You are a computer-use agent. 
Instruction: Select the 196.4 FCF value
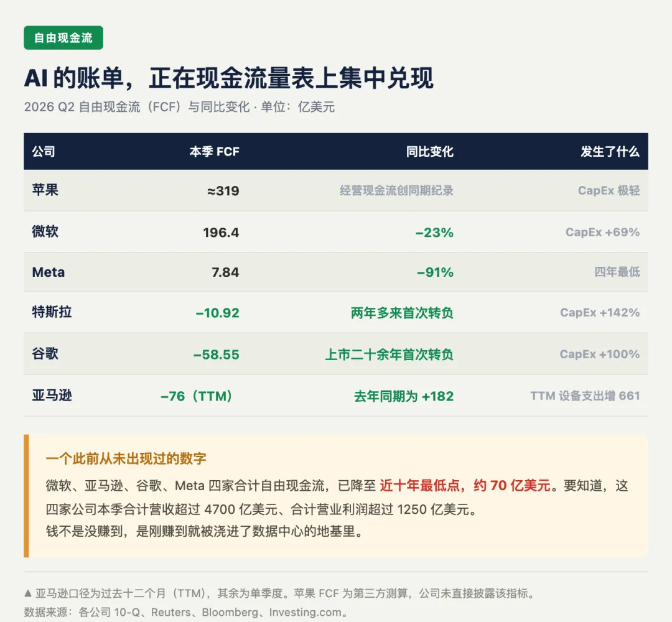click(x=221, y=232)
